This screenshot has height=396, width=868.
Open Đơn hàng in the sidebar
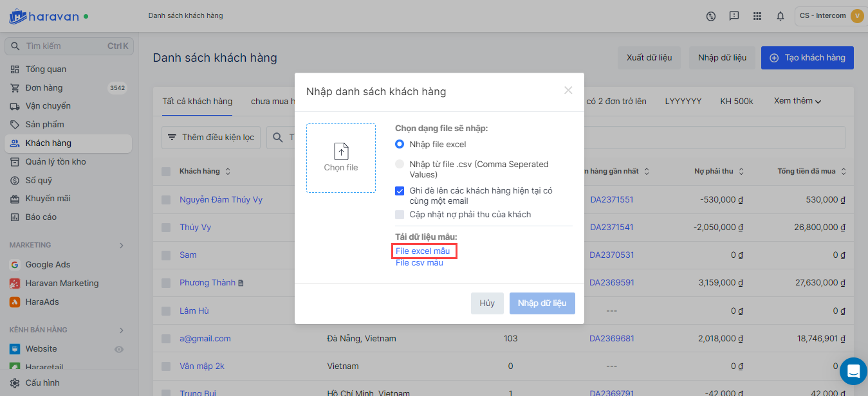pyautogui.click(x=44, y=88)
